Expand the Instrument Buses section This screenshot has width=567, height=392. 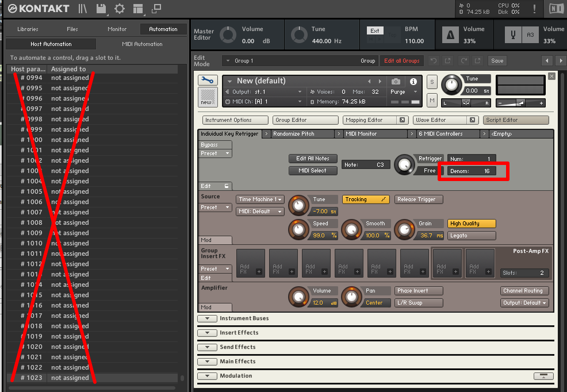pos(207,318)
